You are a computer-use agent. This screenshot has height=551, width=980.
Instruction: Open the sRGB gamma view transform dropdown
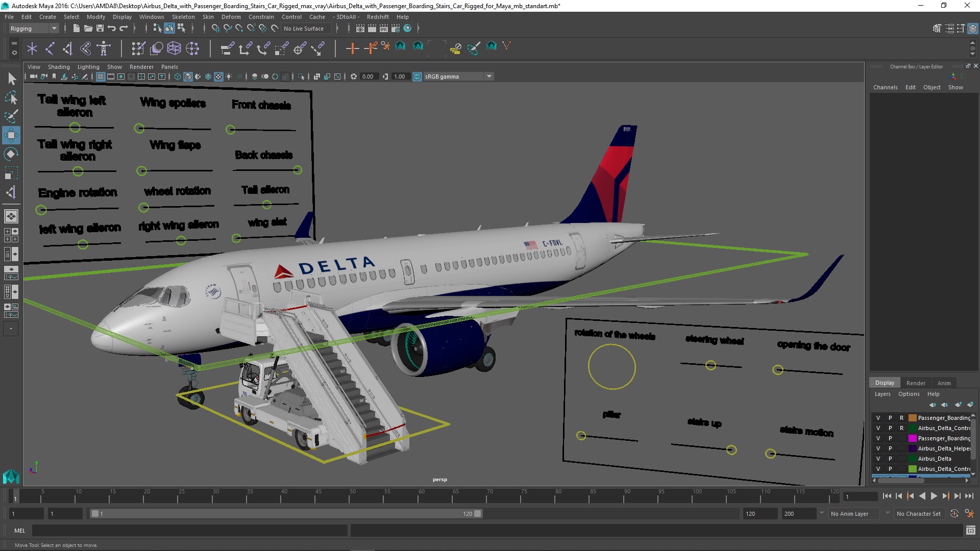pos(458,77)
